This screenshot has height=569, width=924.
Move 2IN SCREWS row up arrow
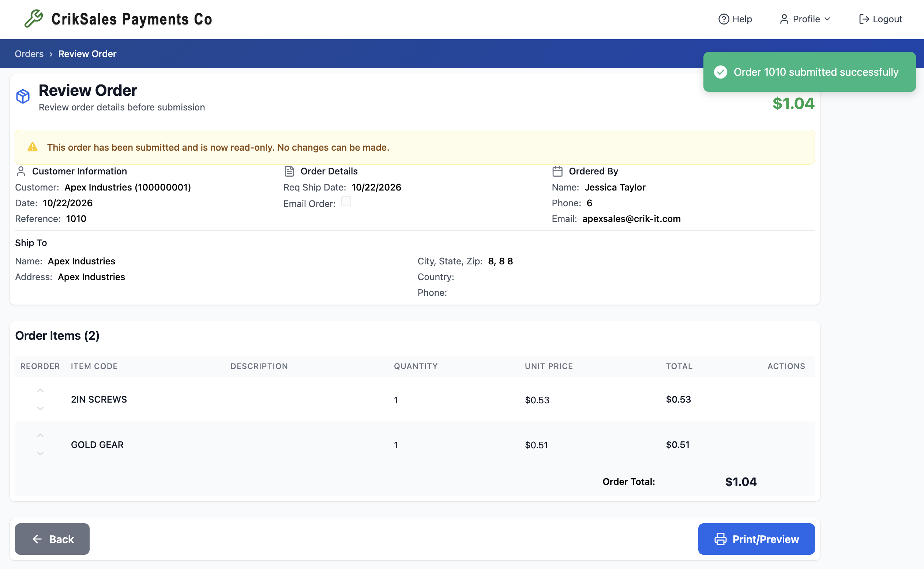40,391
